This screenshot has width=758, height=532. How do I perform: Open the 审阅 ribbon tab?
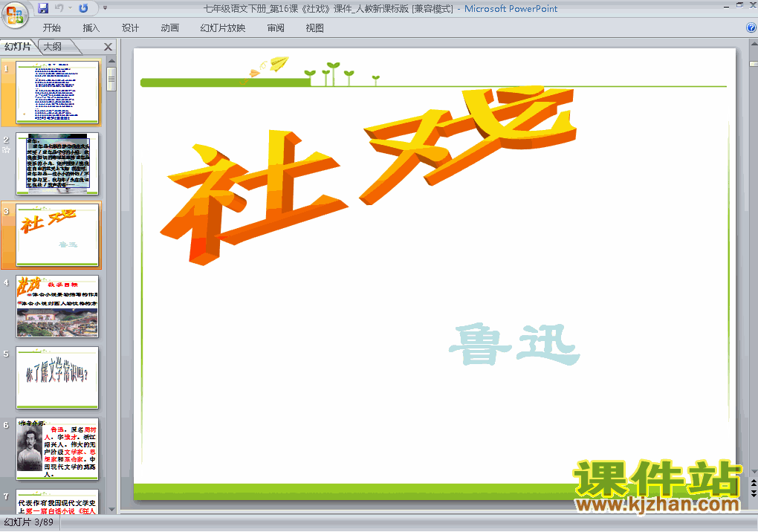coord(276,28)
